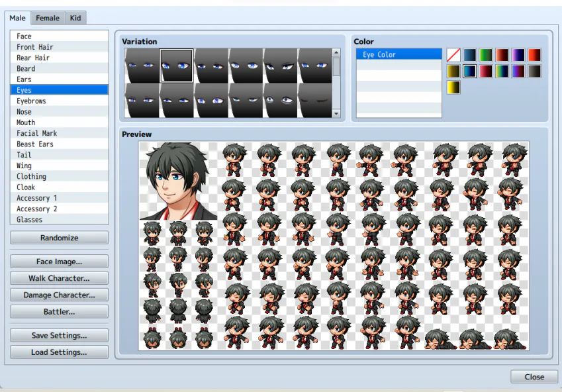The width and height of the screenshot is (562, 392).
Task: Select the Eye Color entry
Action: pos(399,54)
